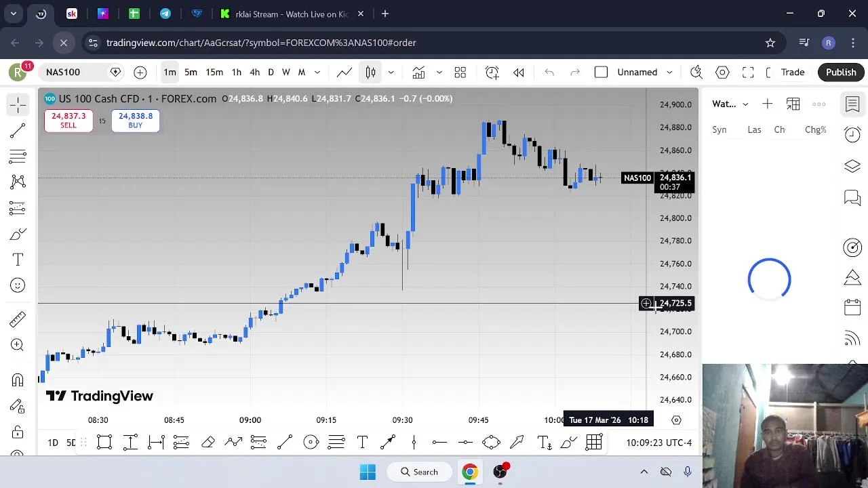Select 1m timeframe

click(170, 72)
